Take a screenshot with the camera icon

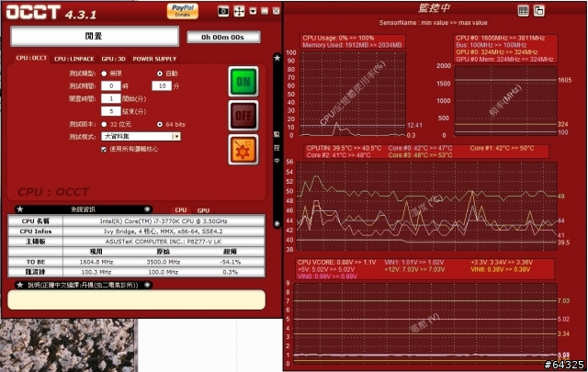223,11
